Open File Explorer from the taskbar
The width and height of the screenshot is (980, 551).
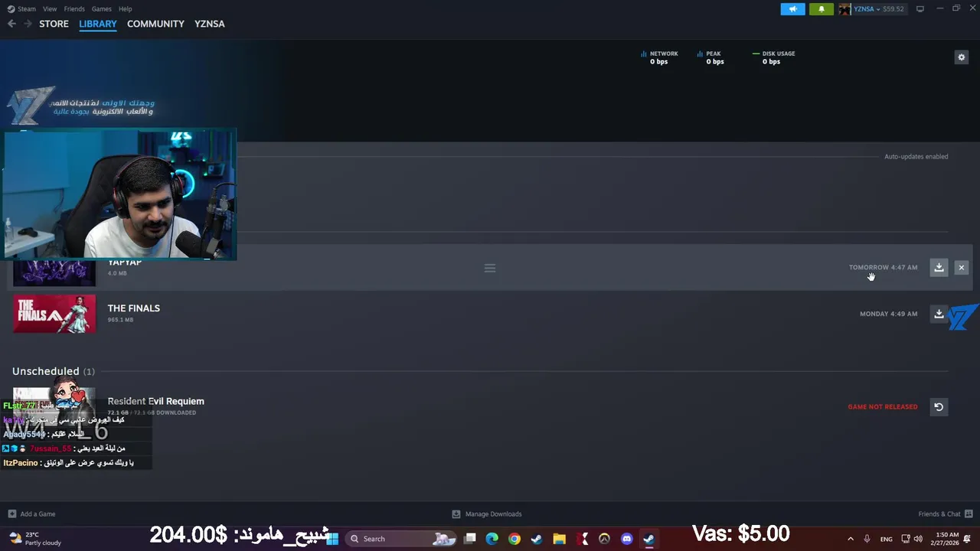559,539
